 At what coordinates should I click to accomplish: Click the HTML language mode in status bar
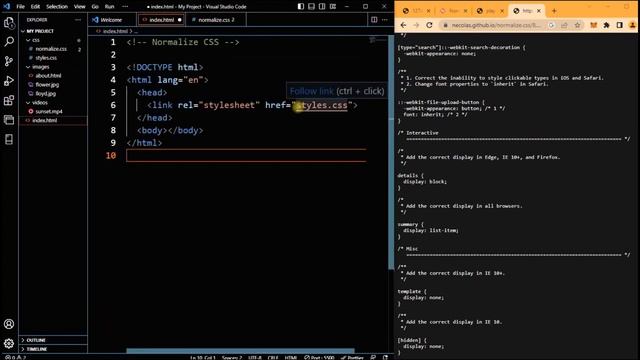click(291, 357)
